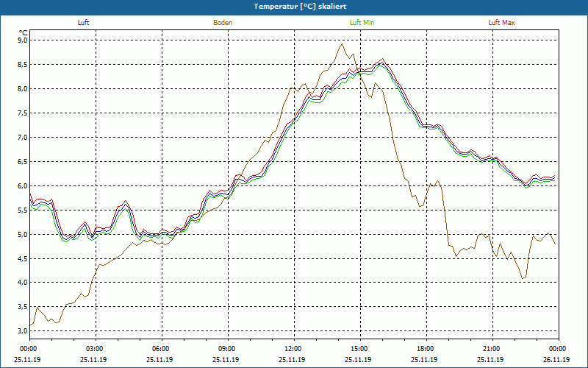Click the '9,0' y-axis value

click(23, 40)
